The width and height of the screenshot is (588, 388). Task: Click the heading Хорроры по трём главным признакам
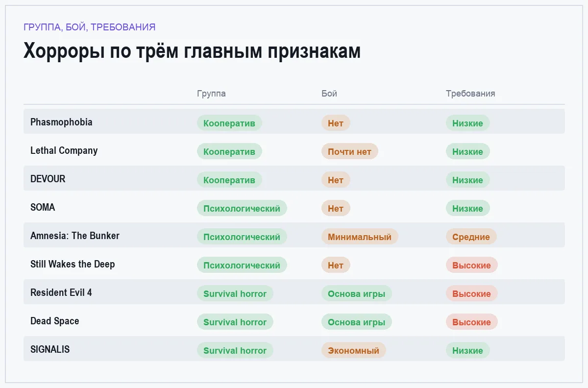[x=192, y=51]
